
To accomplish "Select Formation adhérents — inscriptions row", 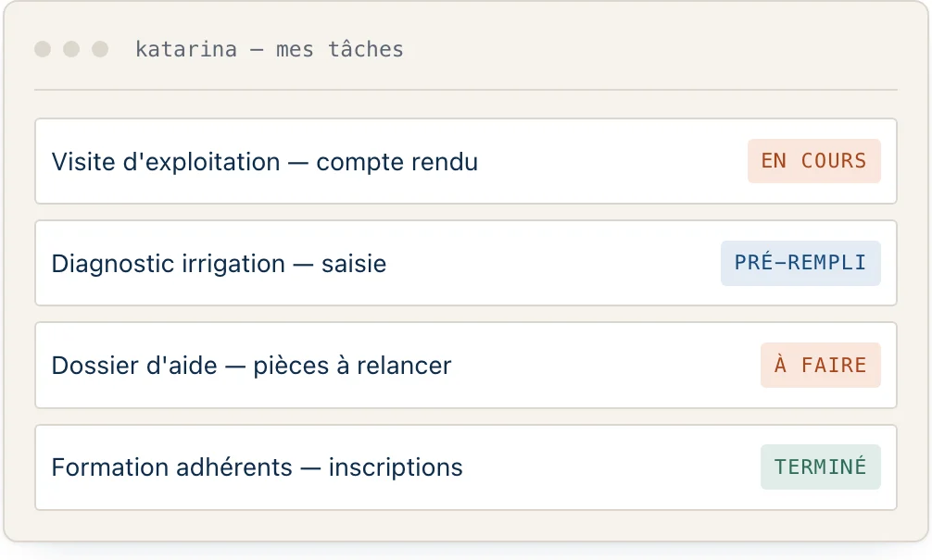I will tap(465, 467).
